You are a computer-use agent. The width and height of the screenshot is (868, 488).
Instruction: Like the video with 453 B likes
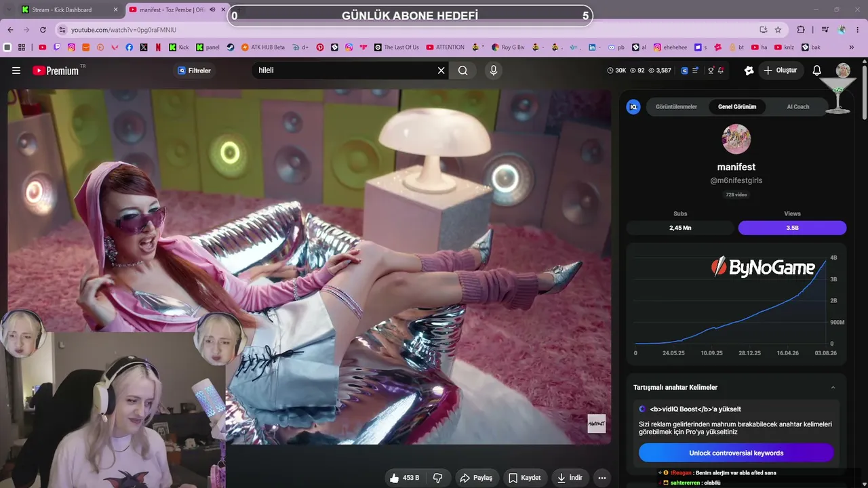[404, 478]
